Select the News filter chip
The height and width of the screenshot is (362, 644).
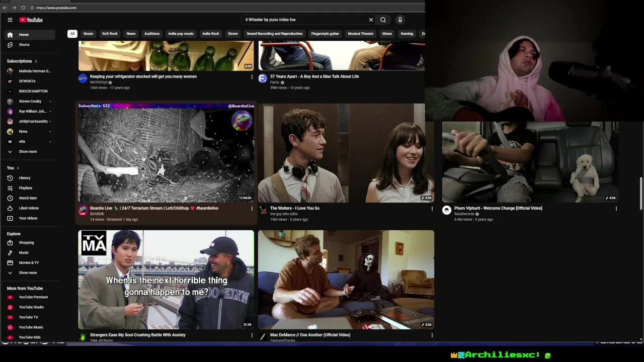coord(131,34)
